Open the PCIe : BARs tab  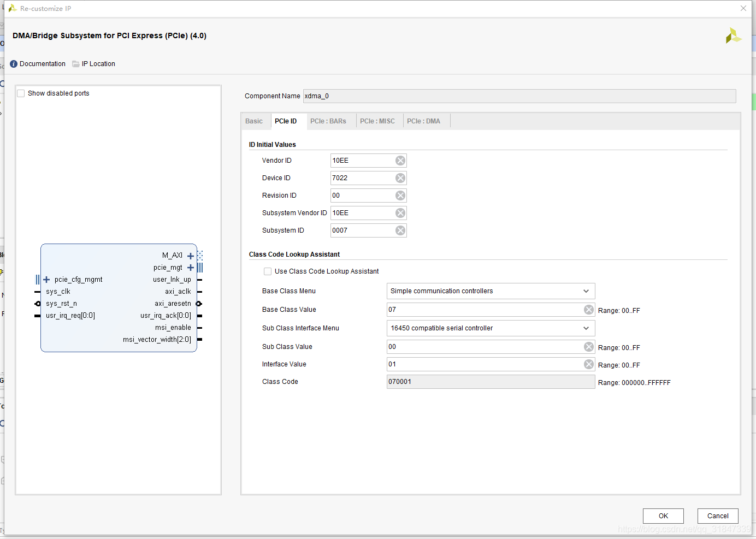point(328,121)
